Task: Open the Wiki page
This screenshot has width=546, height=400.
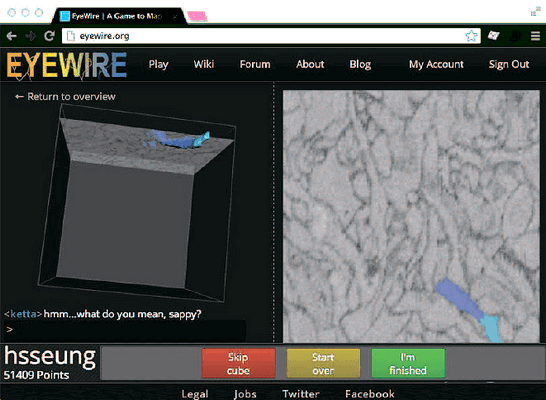Action: (204, 64)
